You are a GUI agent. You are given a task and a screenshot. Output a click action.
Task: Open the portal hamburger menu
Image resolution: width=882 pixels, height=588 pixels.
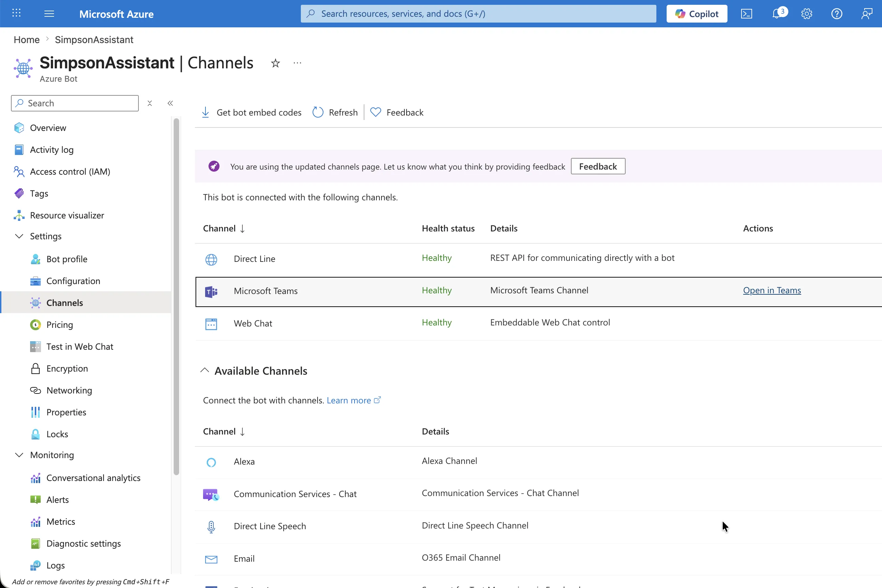click(49, 14)
